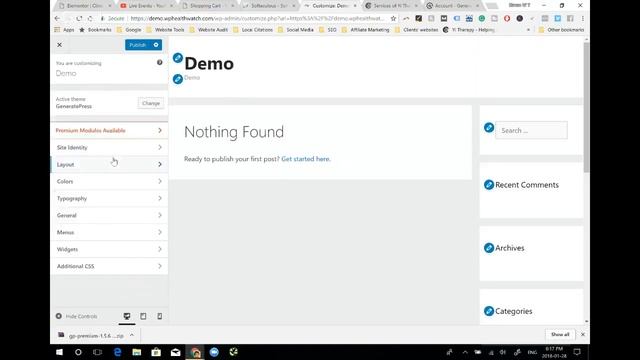Follow the 'Get started here' link
This screenshot has width=640, height=360.
(x=305, y=159)
